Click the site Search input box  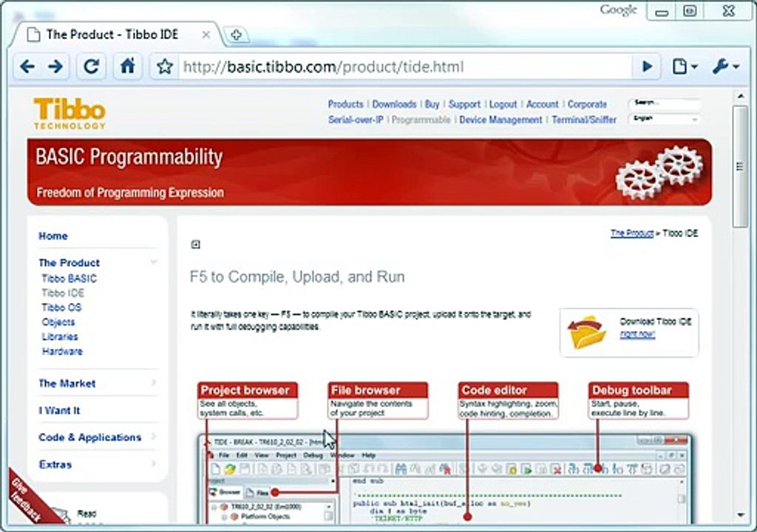(665, 103)
